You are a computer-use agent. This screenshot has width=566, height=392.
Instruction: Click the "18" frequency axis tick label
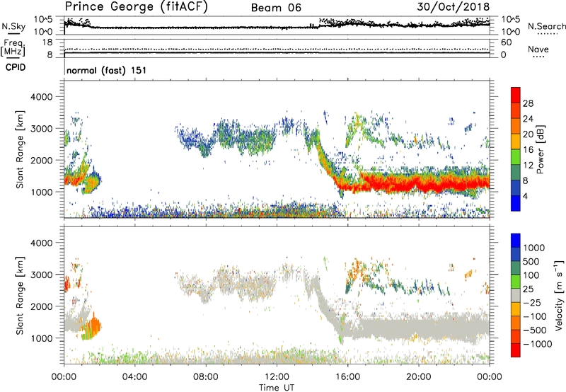pyautogui.click(x=47, y=42)
